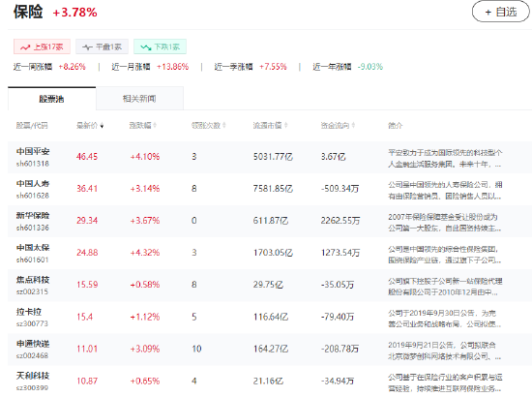Screen dimensions: 532x397
Task: Switch to the 股票池 tab
Action: tap(51, 99)
